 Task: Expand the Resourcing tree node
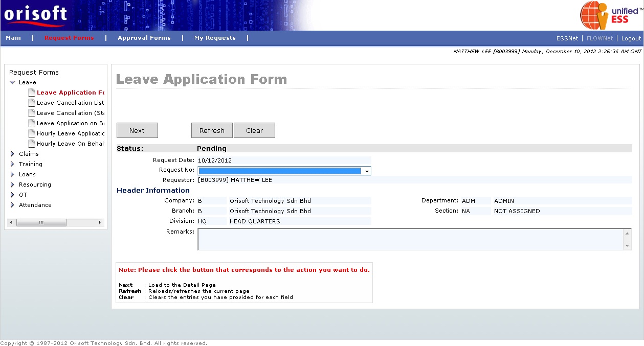(x=12, y=184)
